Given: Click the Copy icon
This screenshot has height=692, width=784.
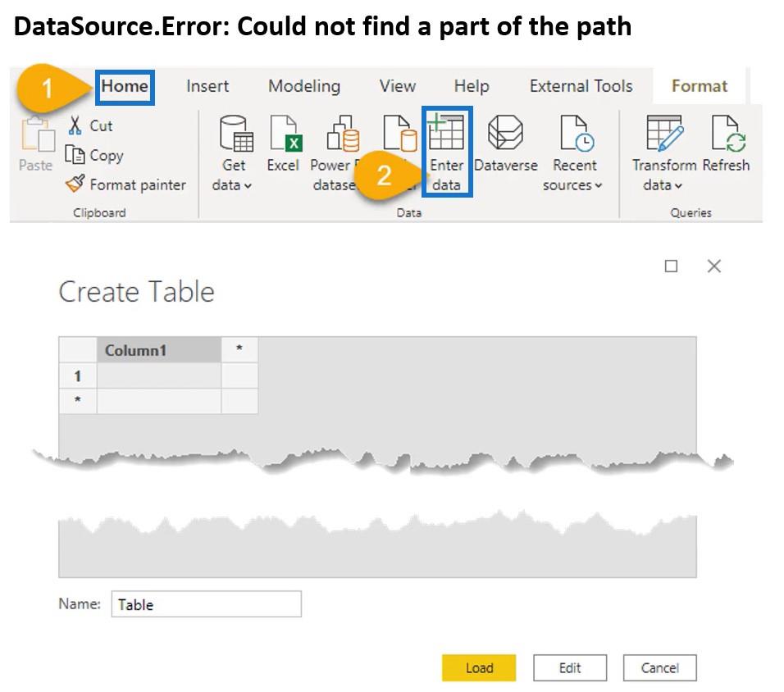Looking at the screenshot, I should click(75, 154).
